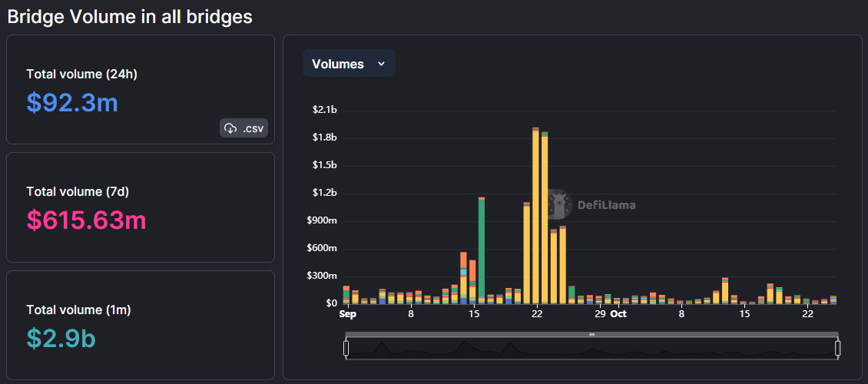Click the DefiLlama logo watermark icon
Screen dimensions: 868x384
(560, 204)
